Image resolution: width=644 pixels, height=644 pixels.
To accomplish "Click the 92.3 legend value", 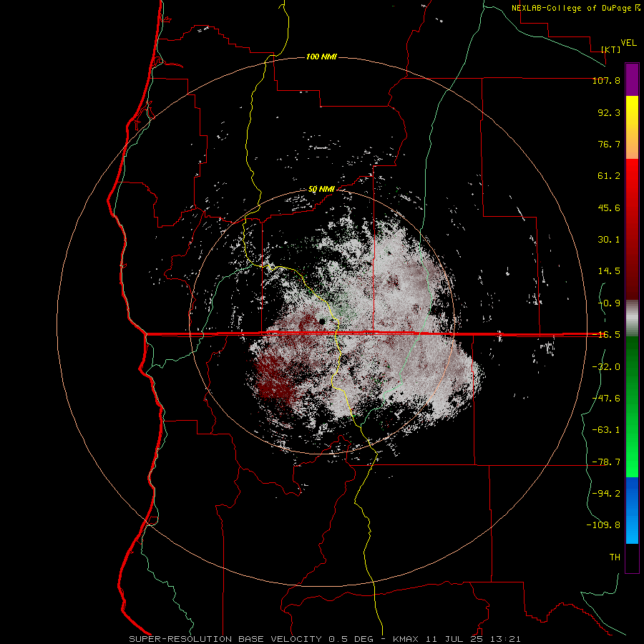I will click(609, 112).
